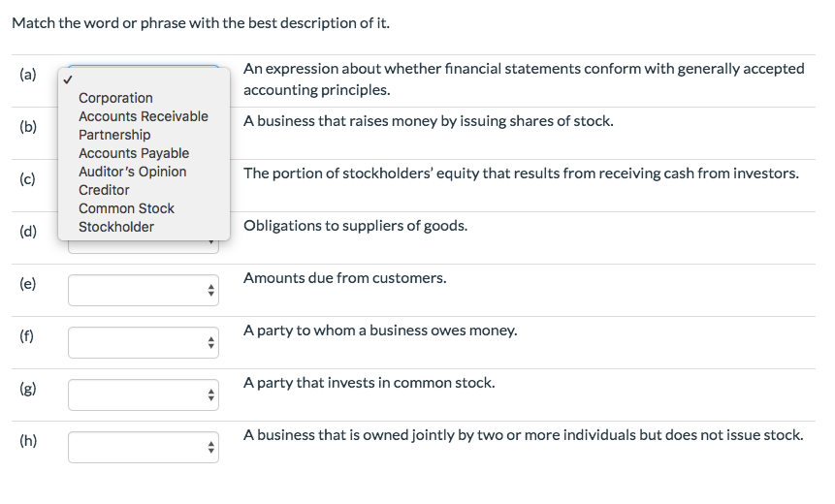Expand the row (f) answer dropdown
835x504 pixels.
(144, 342)
